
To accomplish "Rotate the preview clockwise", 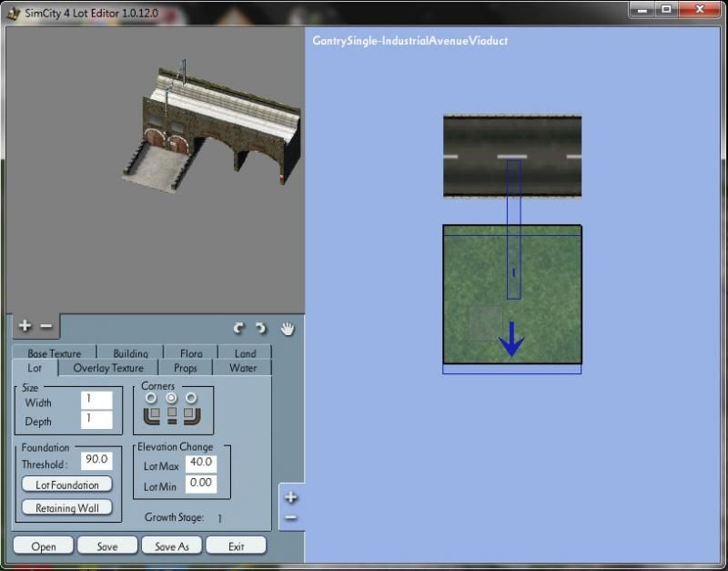I will click(261, 329).
